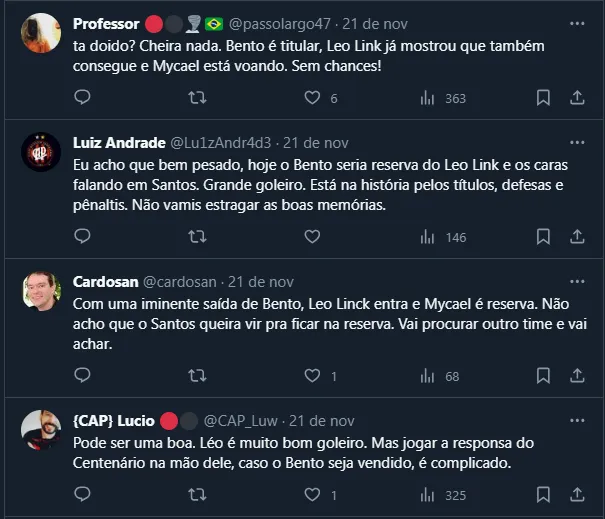Share Professor's tweet
Screen dimensions: 605x519
pyautogui.click(x=577, y=98)
